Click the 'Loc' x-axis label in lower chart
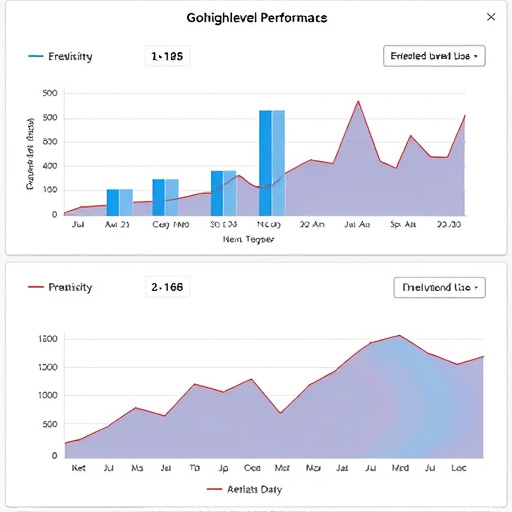 click(x=459, y=468)
